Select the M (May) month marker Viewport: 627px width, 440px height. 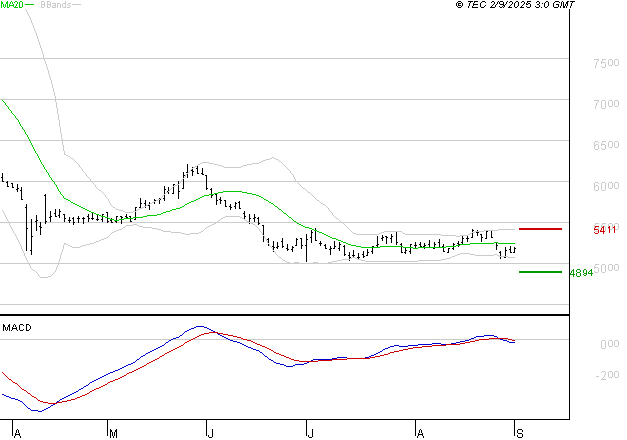[113, 433]
